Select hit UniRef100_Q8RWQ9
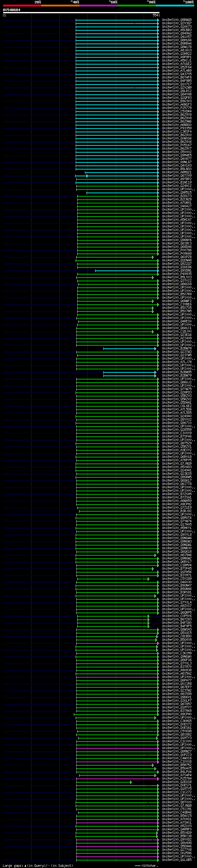The image size is (197, 868). pos(177,20)
